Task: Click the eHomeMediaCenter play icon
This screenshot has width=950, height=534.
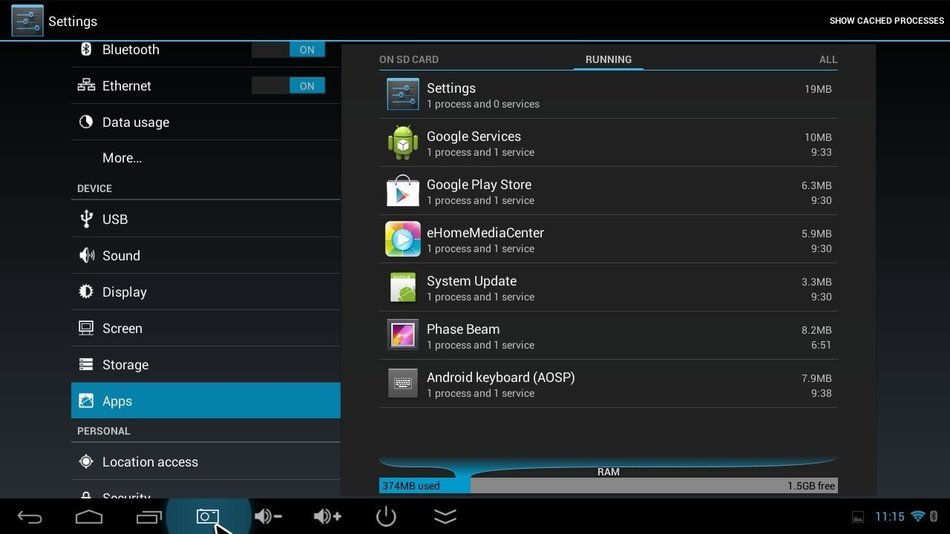Action: click(x=403, y=239)
